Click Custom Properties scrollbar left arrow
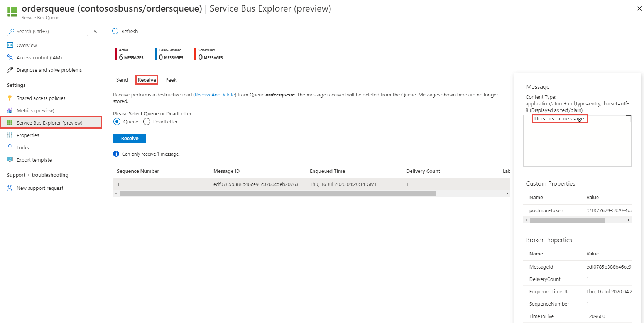Image resolution: width=644 pixels, height=323 pixels. coord(526,220)
